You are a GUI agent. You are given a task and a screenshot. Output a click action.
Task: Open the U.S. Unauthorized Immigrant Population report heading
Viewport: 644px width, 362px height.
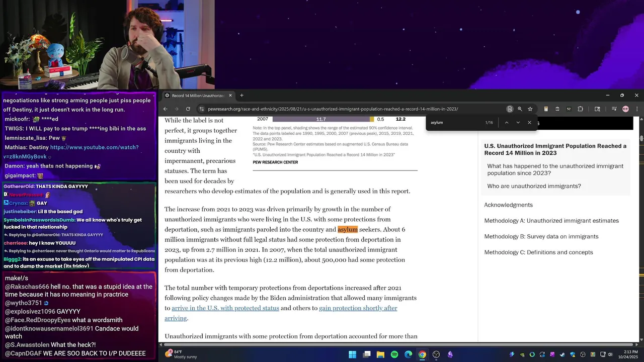(x=555, y=149)
